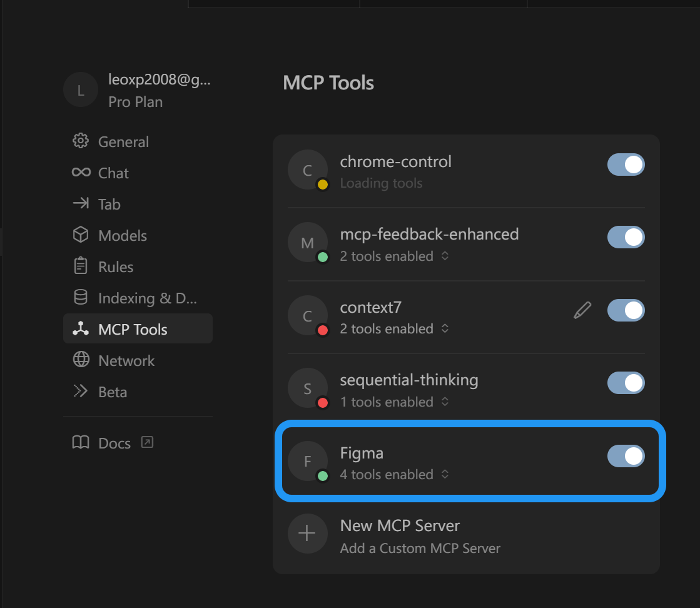Edit context7 with the pencil icon
The height and width of the screenshot is (608, 700).
click(x=582, y=310)
